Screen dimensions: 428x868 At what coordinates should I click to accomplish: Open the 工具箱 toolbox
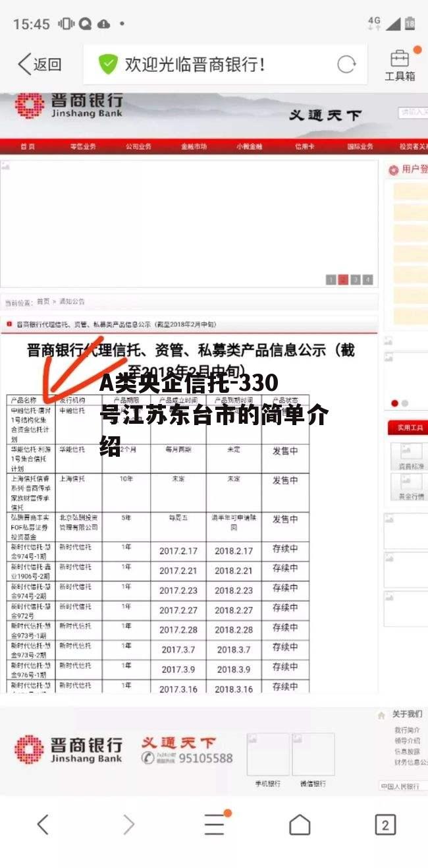tap(399, 65)
